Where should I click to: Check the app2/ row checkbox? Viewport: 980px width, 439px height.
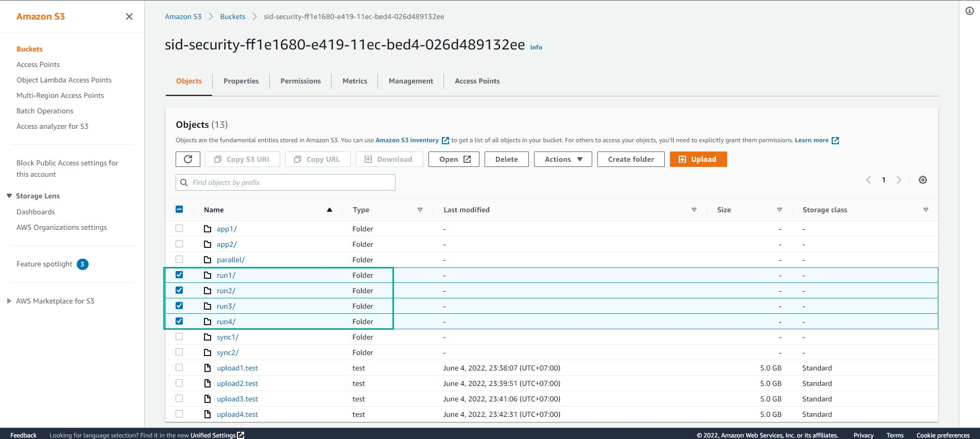[179, 244]
